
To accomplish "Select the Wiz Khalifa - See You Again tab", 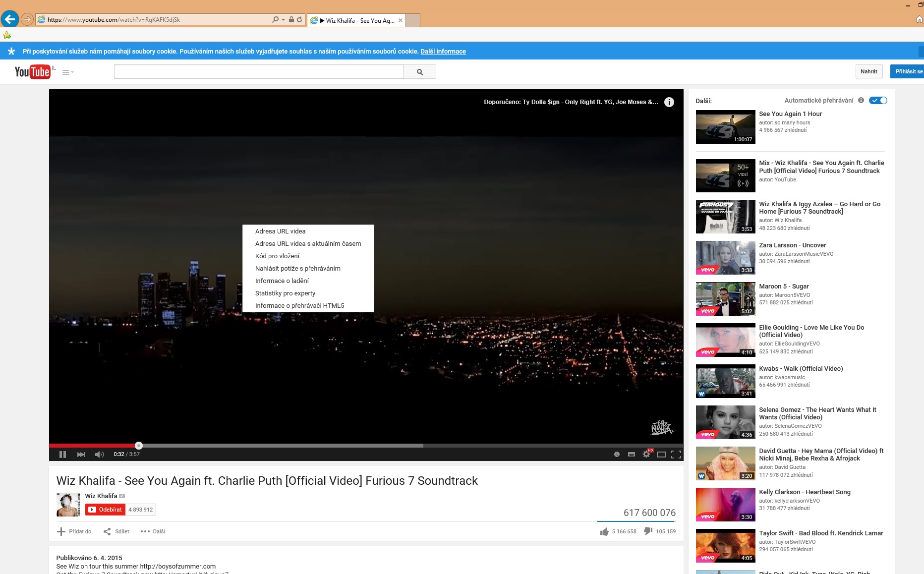I will coord(356,20).
